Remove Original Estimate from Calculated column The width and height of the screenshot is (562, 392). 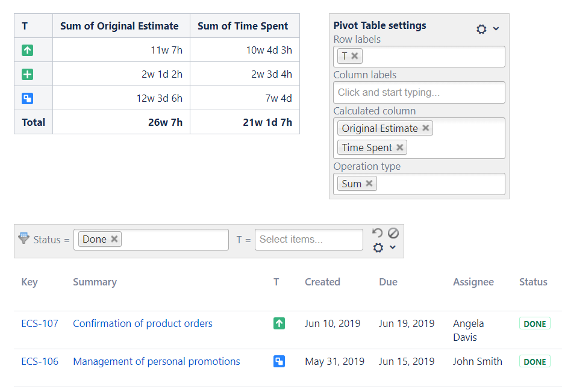click(426, 128)
